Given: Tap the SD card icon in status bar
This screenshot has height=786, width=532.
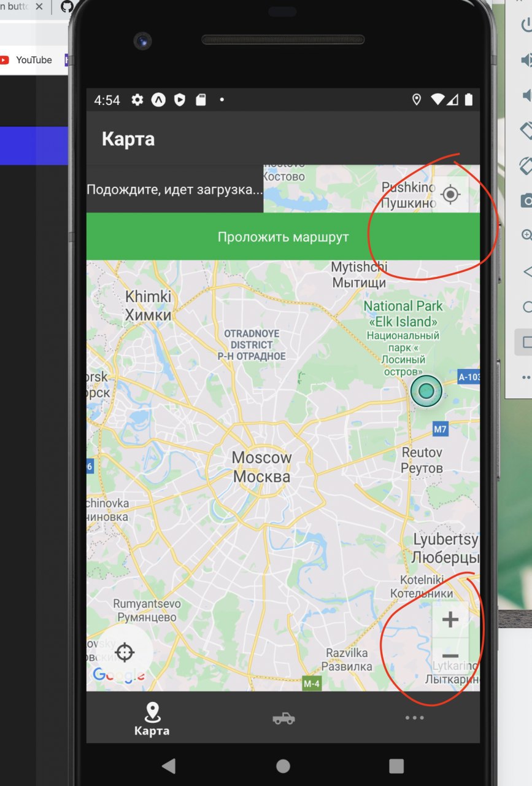Looking at the screenshot, I should pyautogui.click(x=201, y=99).
